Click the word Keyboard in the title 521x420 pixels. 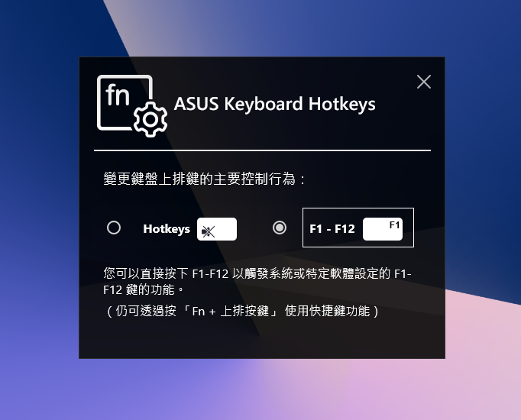pos(263,104)
